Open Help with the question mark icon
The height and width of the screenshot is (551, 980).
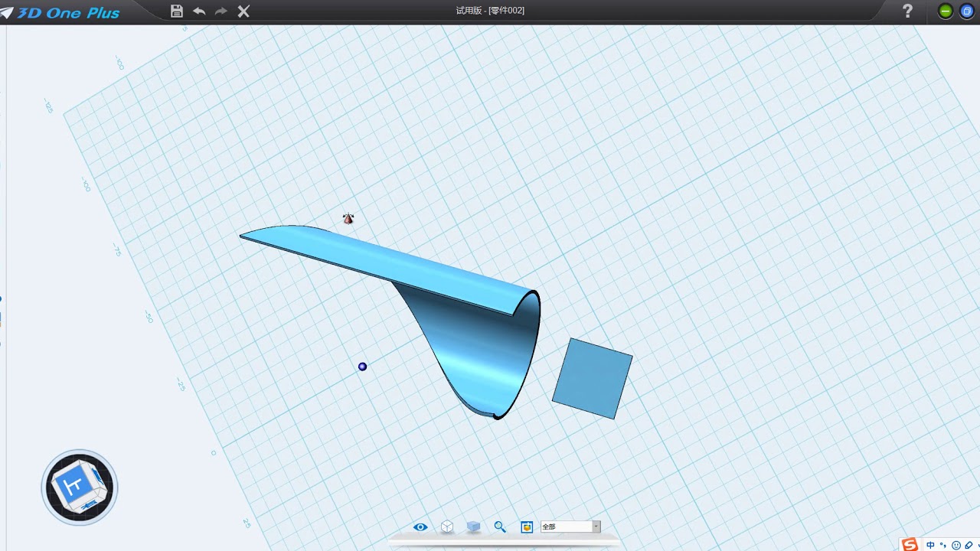[x=907, y=11]
